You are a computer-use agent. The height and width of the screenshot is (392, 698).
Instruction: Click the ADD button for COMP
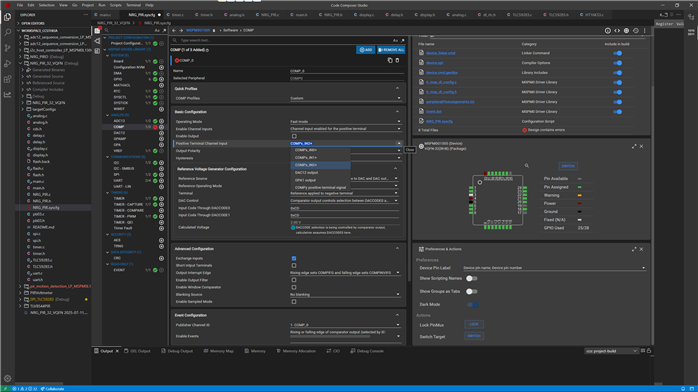coord(365,50)
